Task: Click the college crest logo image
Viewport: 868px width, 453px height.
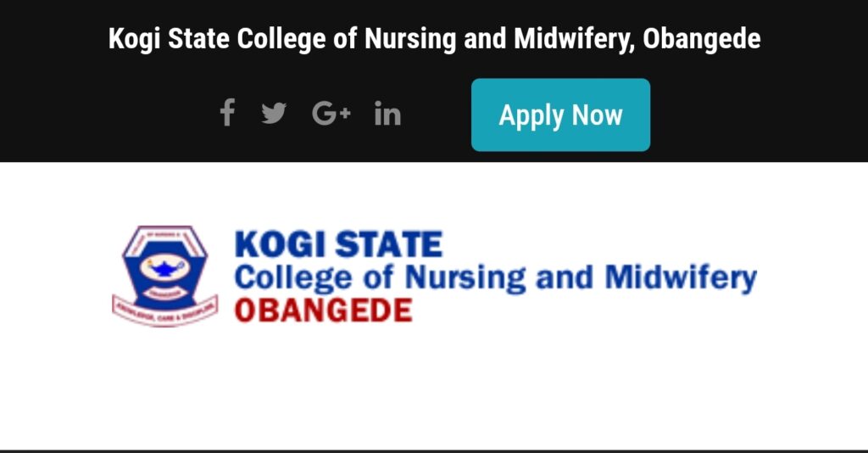Action: click(165, 276)
